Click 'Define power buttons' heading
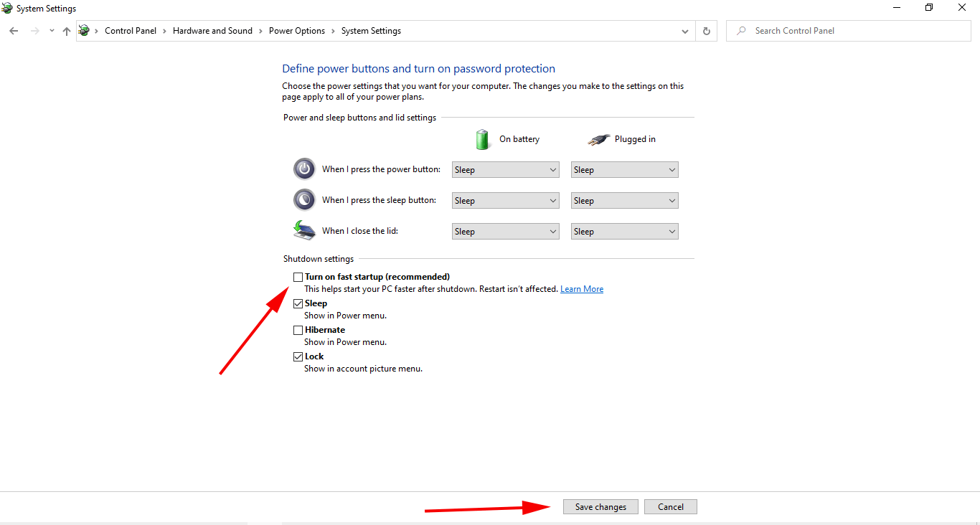980x525 pixels. (x=418, y=69)
